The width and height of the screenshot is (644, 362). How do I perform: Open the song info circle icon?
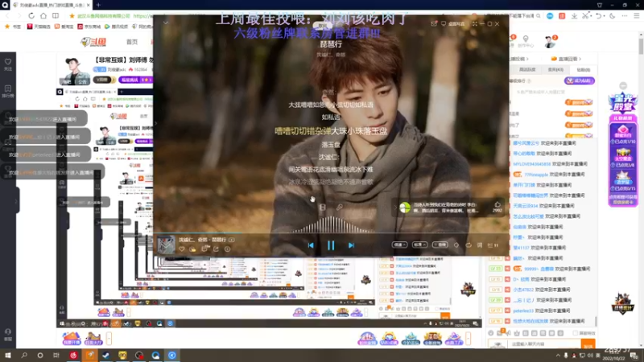pos(228,249)
